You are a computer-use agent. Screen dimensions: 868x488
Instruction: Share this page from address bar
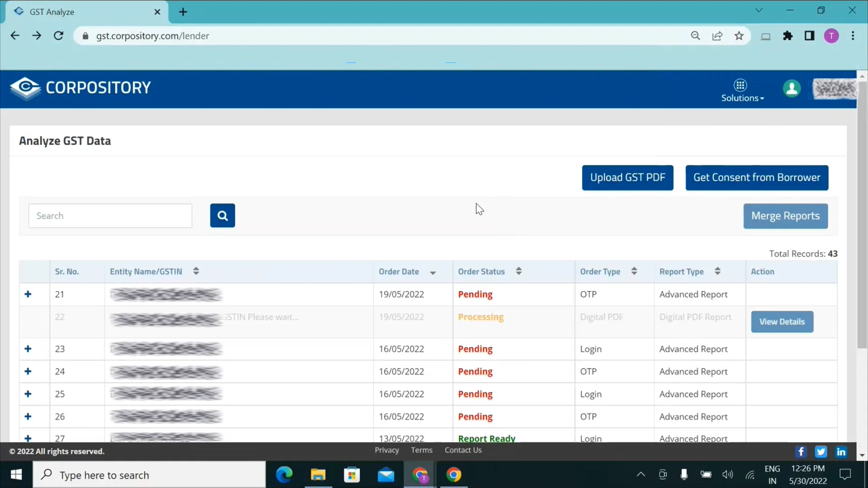(717, 36)
